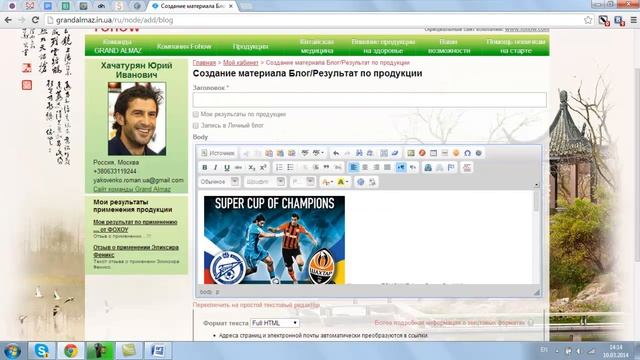Open Продукция menu item
This screenshot has height=360, width=640.
pyautogui.click(x=250, y=46)
